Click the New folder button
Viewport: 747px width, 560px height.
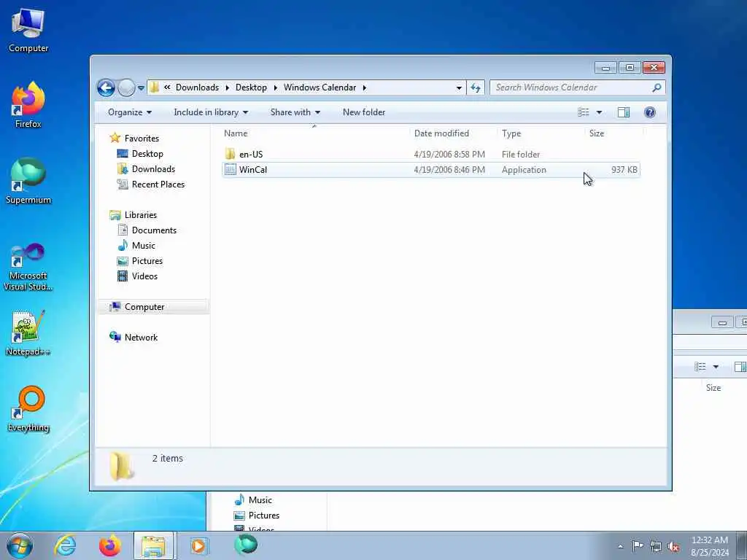tap(364, 112)
